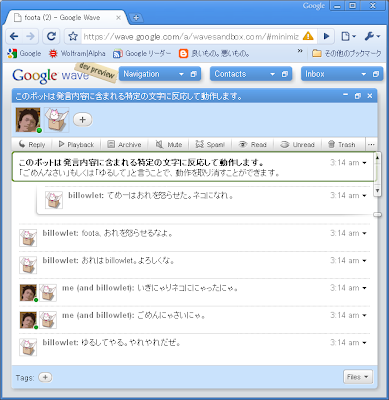Mark wave as Unread
Viewport: 389px width, 400px height.
click(x=298, y=144)
